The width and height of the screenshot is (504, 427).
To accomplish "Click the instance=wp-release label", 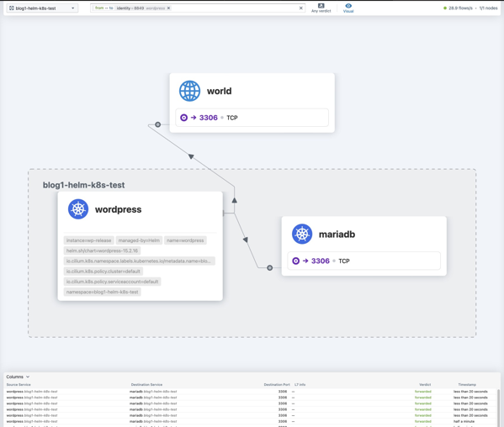I will click(x=88, y=240).
